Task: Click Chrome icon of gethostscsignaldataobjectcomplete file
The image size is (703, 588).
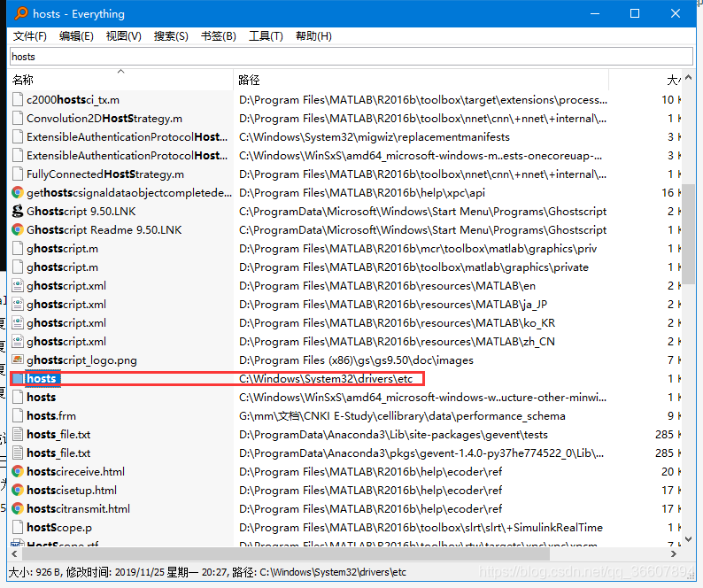Action: pos(18,193)
